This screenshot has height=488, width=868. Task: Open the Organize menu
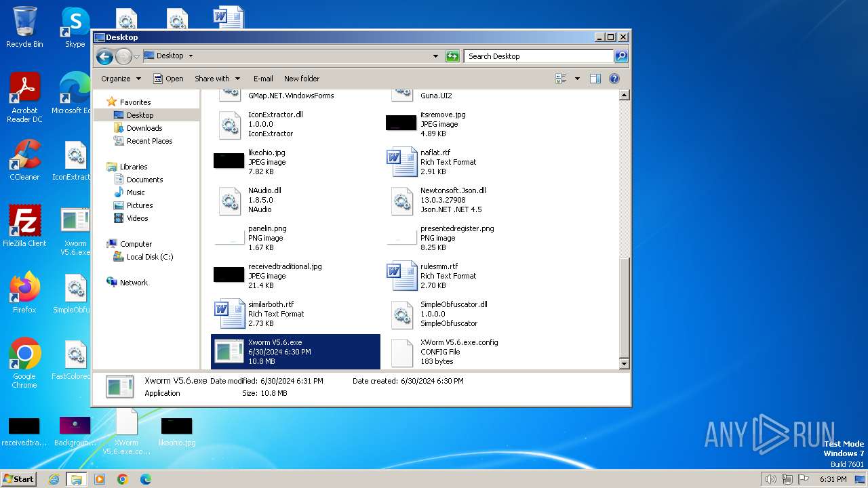click(121, 79)
